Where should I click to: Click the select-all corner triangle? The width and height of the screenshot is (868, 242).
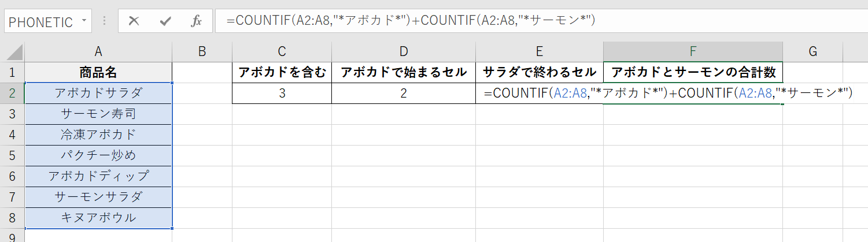(x=12, y=52)
